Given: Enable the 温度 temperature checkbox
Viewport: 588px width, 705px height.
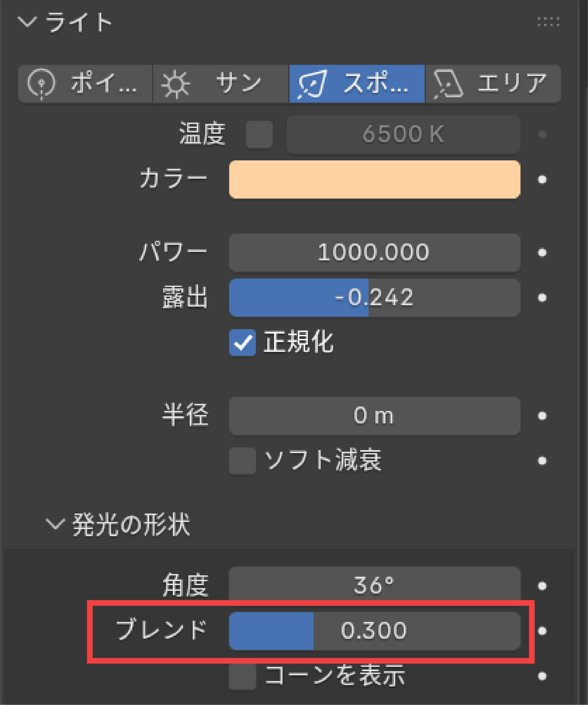Looking at the screenshot, I should 259,134.
